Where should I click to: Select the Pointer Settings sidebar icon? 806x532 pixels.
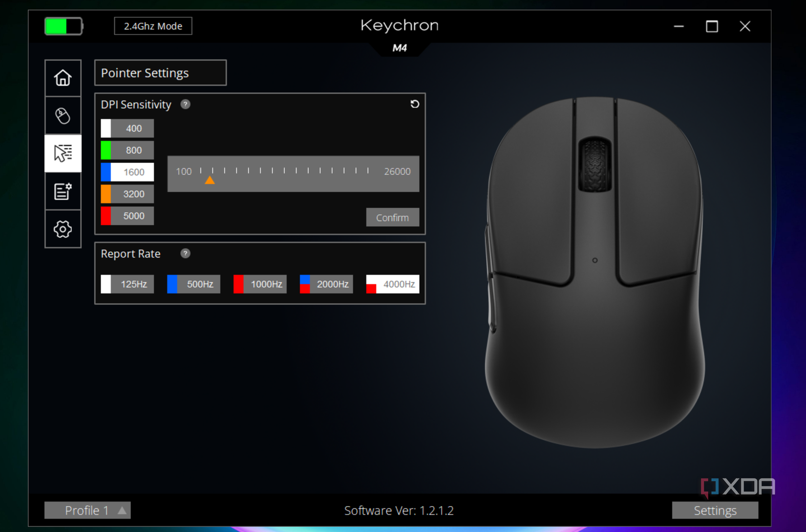pyautogui.click(x=63, y=153)
